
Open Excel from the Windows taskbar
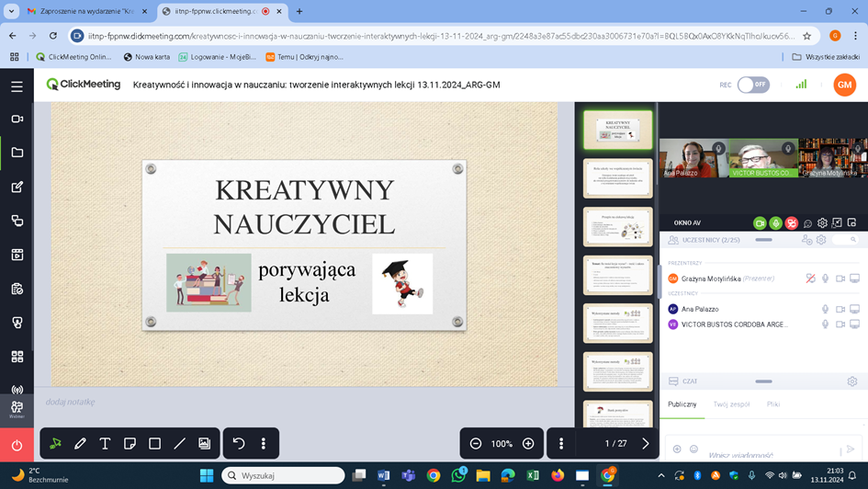[x=533, y=475]
